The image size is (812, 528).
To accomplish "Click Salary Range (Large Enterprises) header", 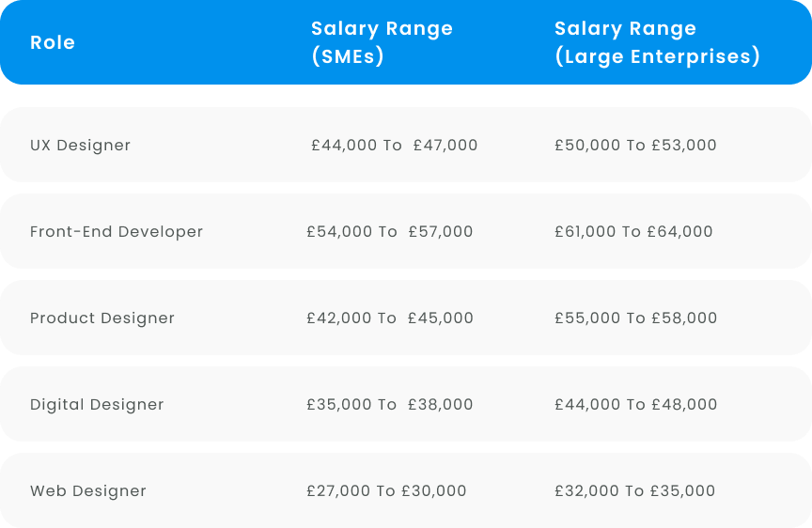I will point(657,42).
